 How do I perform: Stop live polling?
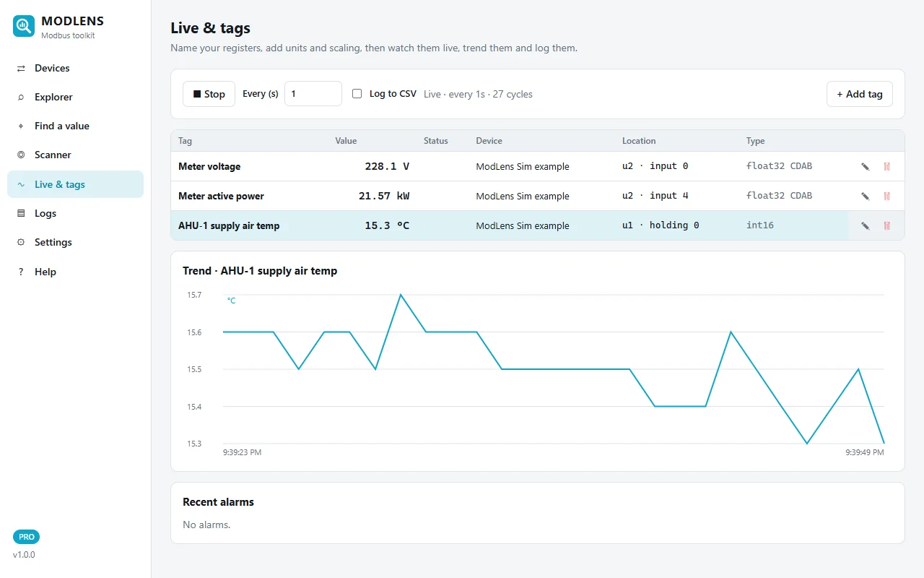coord(209,94)
